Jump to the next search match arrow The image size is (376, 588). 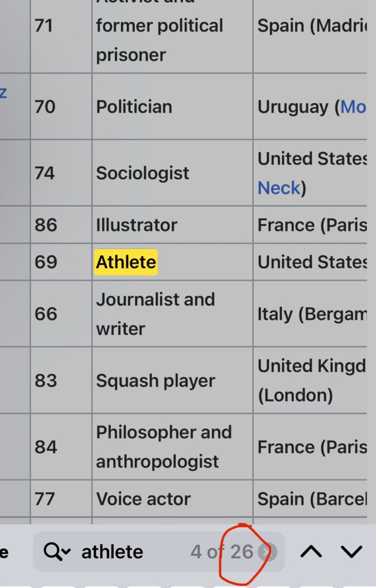pyautogui.click(x=351, y=552)
